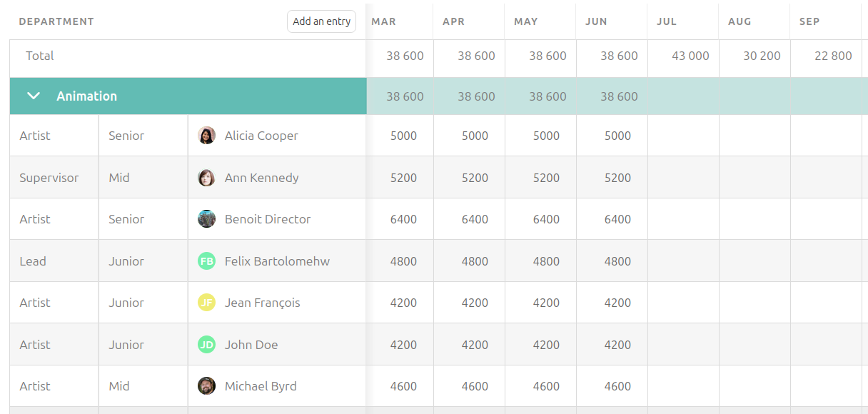This screenshot has height=414, width=868.
Task: Click the yellow JF avatar badge
Action: coord(206,303)
